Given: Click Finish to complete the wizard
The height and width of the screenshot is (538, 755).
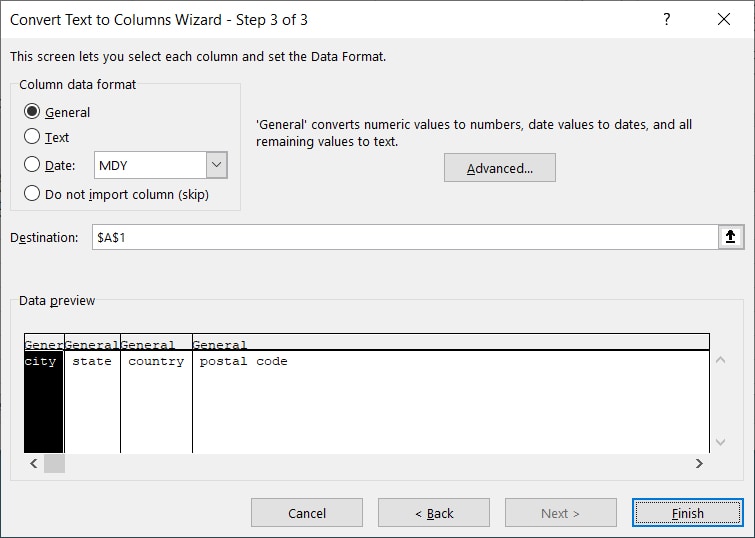Looking at the screenshot, I should pos(688,513).
